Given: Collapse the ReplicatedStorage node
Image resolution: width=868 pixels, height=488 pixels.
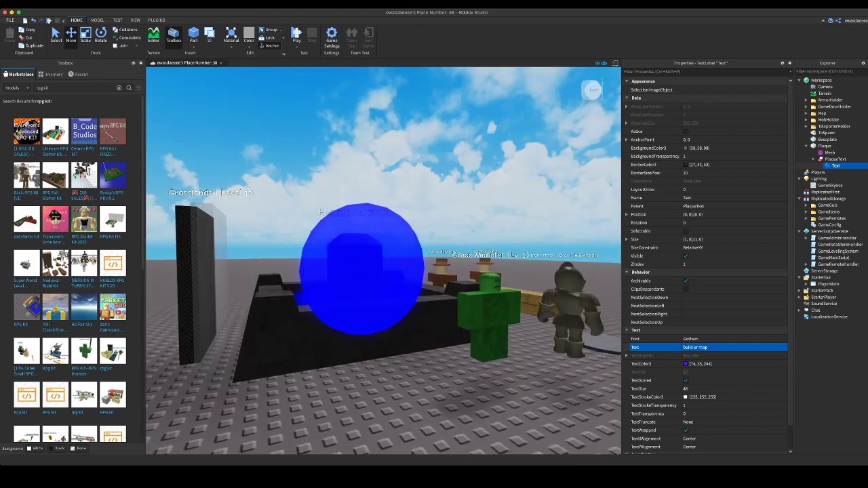Looking at the screenshot, I should (x=800, y=199).
